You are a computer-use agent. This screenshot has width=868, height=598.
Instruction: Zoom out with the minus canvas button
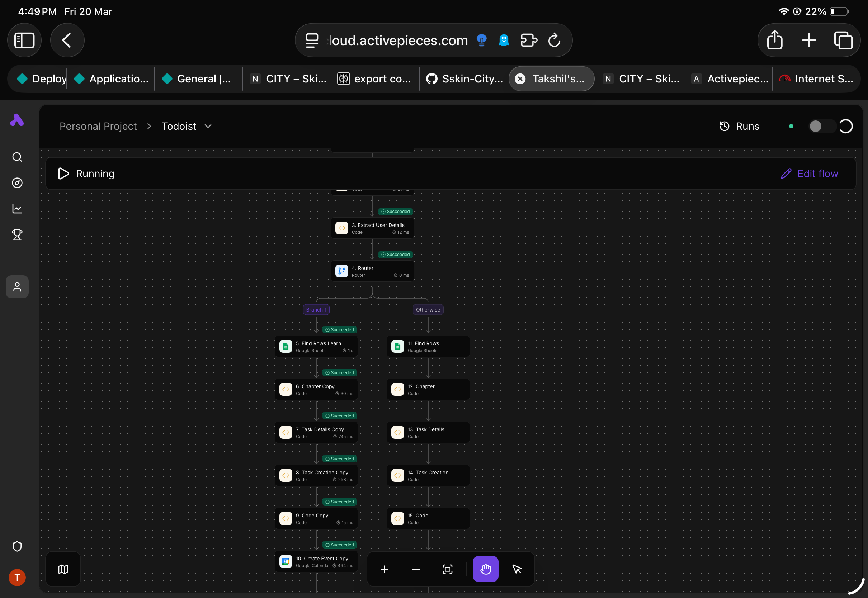tap(416, 569)
